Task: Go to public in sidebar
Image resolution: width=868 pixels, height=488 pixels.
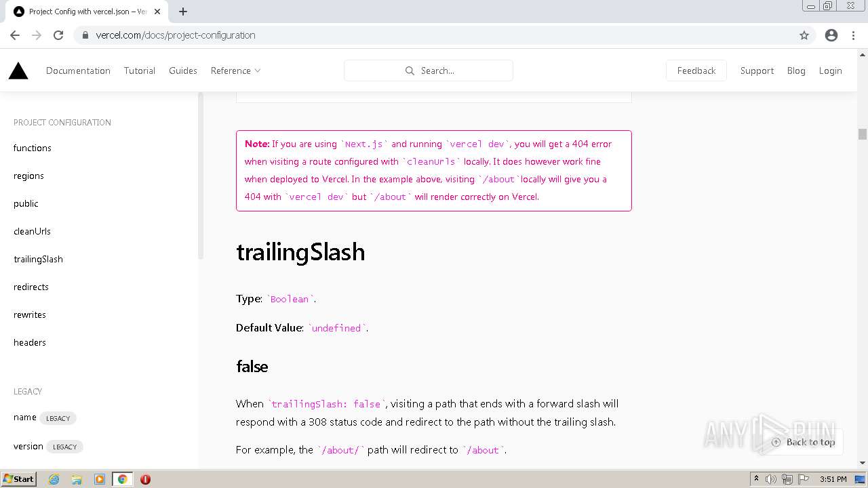Action: click(26, 203)
